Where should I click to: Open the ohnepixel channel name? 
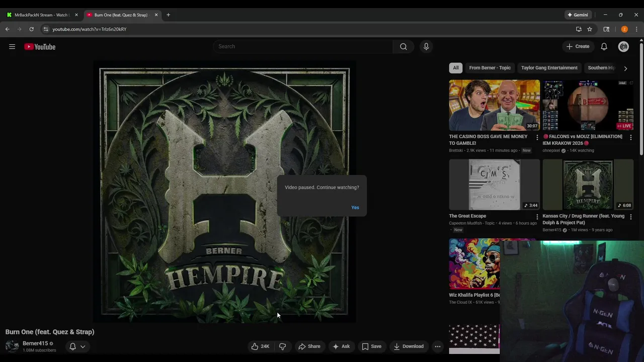pyautogui.click(x=551, y=150)
